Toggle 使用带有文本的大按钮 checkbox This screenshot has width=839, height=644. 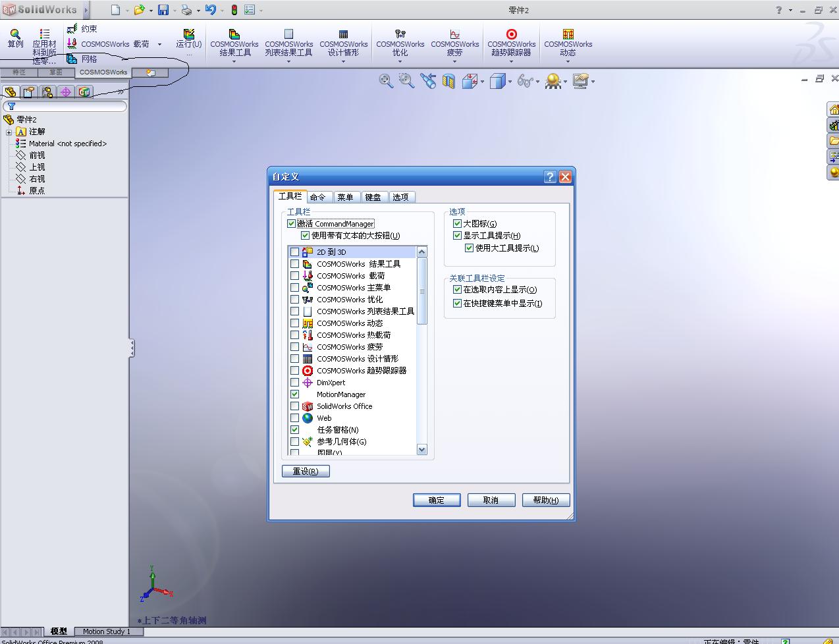[x=305, y=236]
